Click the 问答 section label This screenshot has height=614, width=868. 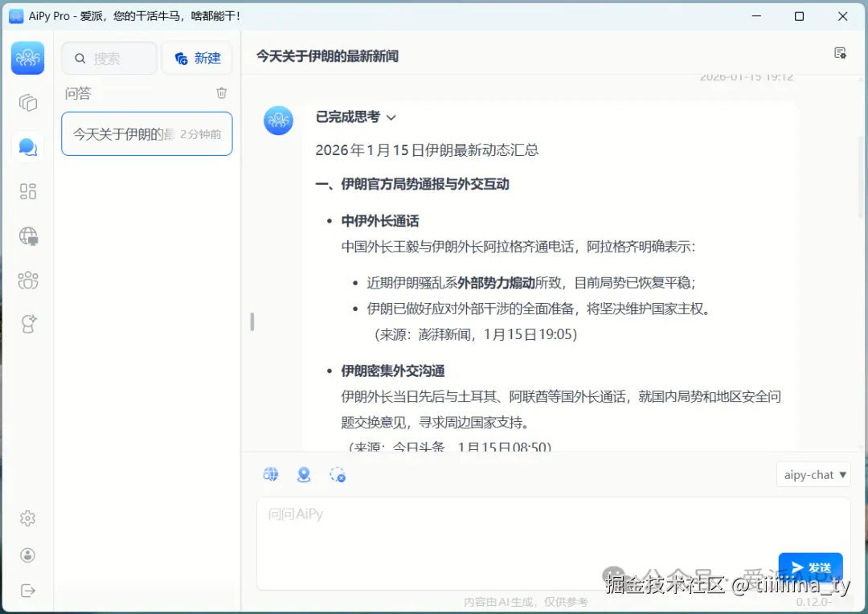[x=78, y=93]
